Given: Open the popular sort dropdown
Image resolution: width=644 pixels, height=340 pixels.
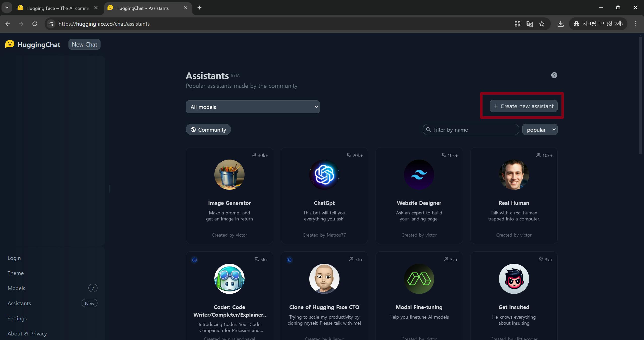Looking at the screenshot, I should coord(540,130).
